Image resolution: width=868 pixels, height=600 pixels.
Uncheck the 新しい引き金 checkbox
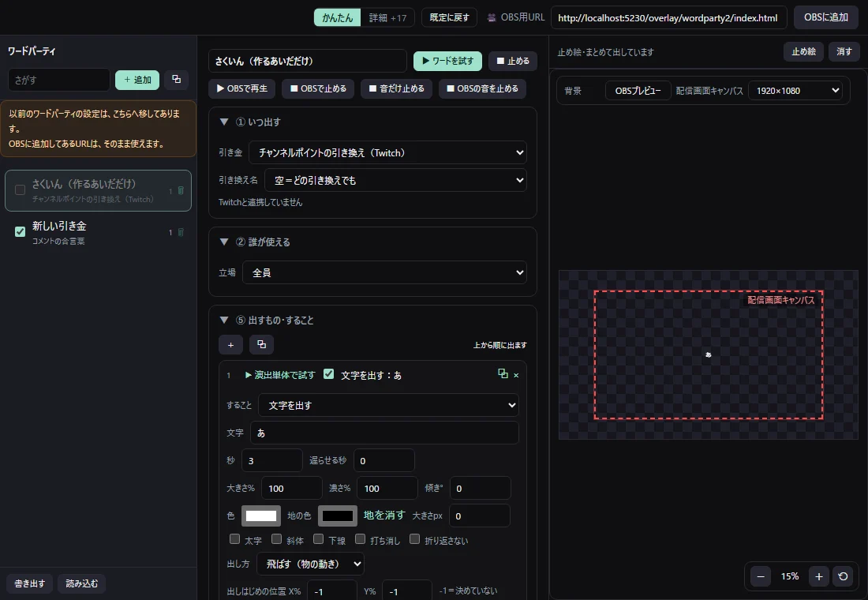20,231
